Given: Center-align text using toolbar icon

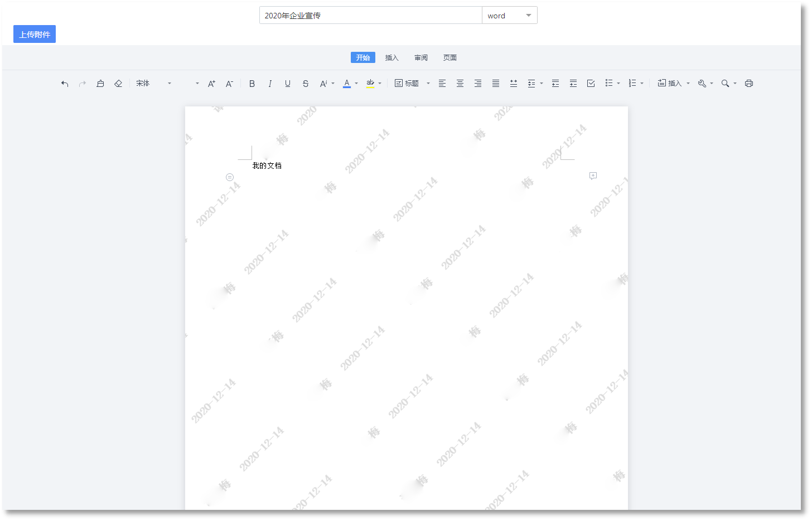Looking at the screenshot, I should [x=460, y=84].
